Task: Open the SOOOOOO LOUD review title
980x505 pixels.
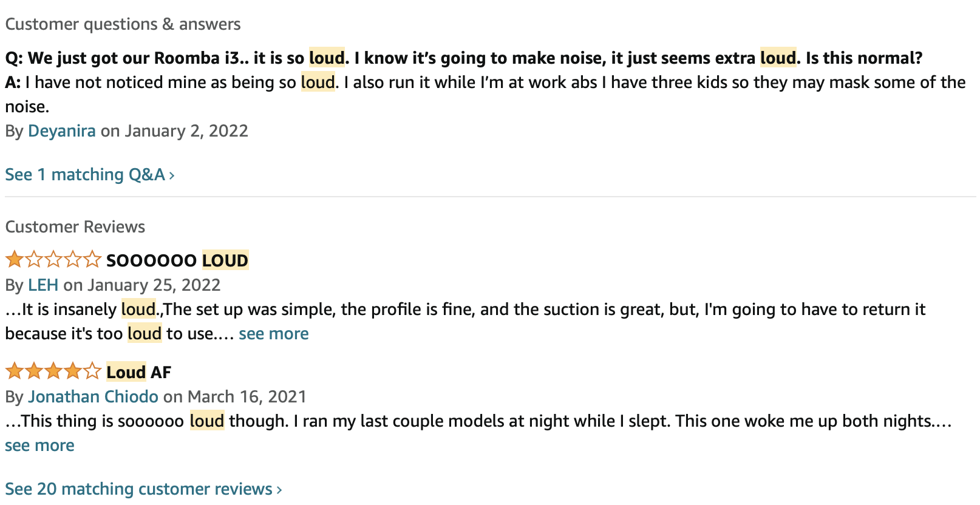Action: (177, 261)
